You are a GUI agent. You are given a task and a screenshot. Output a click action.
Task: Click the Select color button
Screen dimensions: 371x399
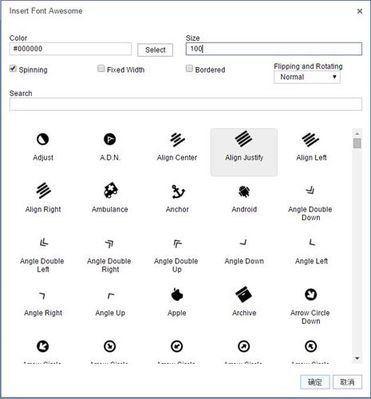155,50
